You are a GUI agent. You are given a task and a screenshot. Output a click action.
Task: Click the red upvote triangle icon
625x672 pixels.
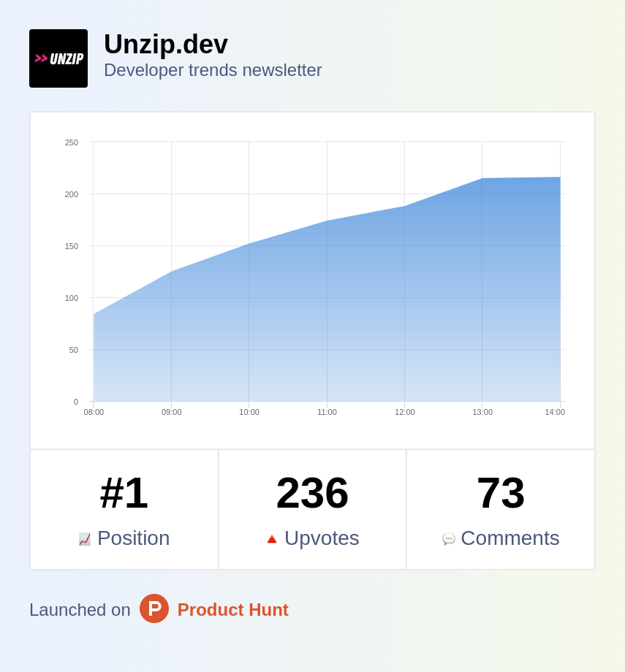coord(271,539)
